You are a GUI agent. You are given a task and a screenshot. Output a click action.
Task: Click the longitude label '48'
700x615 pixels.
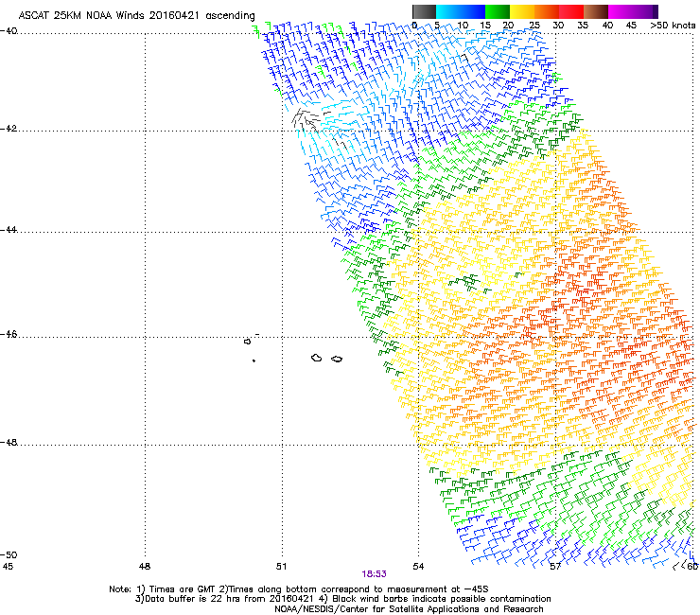(x=145, y=567)
